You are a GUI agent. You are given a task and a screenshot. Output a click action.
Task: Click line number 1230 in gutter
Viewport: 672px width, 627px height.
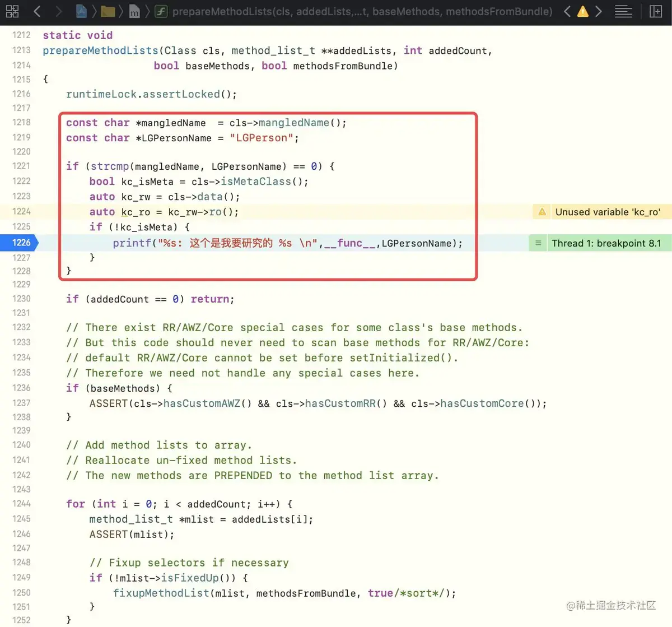point(21,299)
